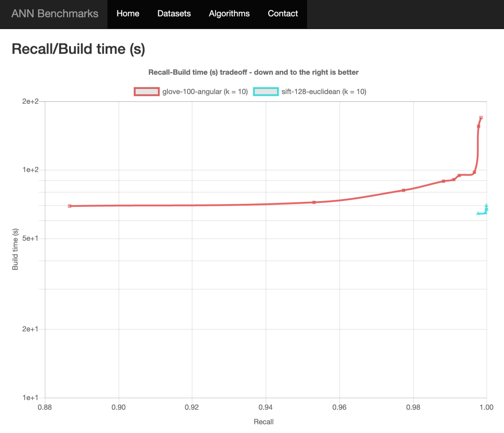The width and height of the screenshot is (504, 433).
Task: Click the 1.00 x-axis tick label
Action: [486, 407]
